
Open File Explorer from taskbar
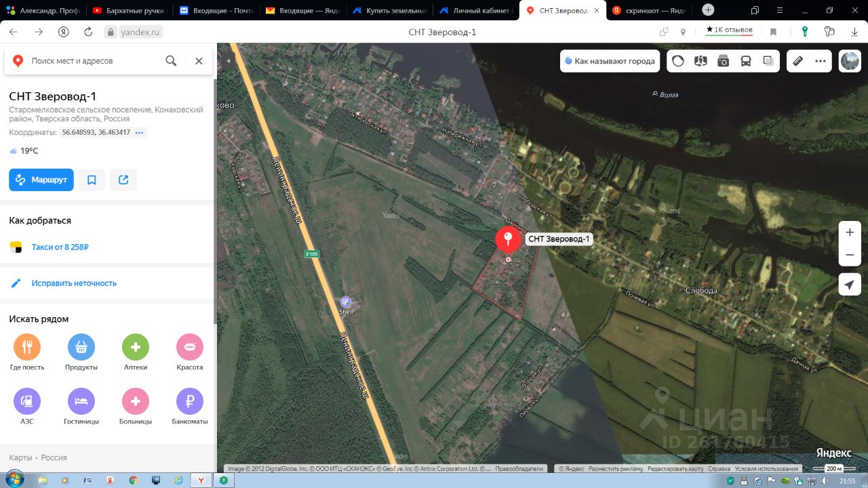tap(42, 480)
